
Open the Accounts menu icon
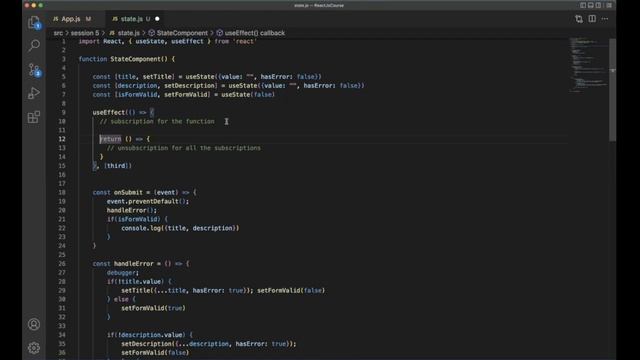34,324
